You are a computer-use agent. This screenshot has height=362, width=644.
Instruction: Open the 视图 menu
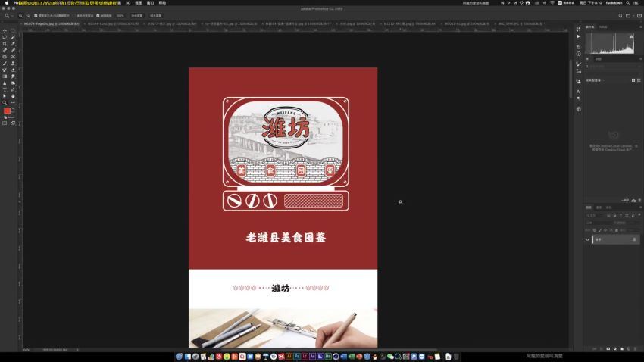pos(139,3)
